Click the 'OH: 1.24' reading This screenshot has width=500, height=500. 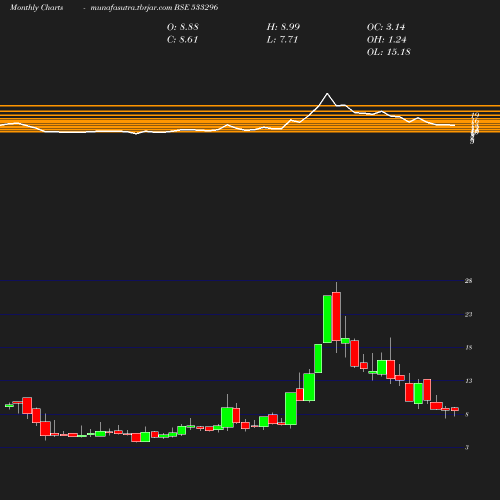click(x=387, y=40)
